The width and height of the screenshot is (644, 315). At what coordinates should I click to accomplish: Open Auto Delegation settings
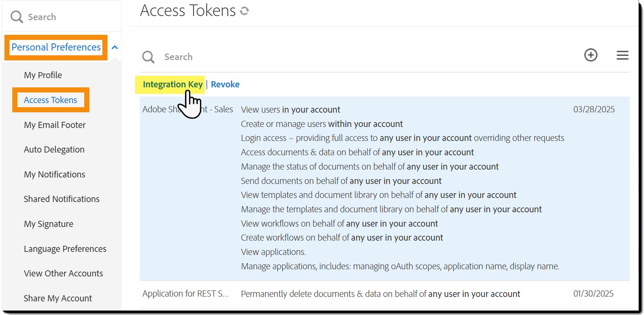pos(54,149)
